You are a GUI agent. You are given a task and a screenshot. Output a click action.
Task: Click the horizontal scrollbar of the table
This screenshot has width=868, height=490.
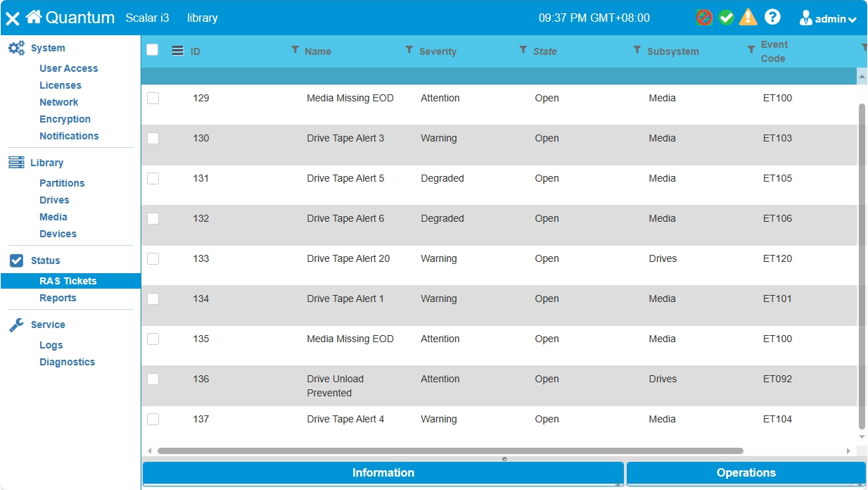450,451
